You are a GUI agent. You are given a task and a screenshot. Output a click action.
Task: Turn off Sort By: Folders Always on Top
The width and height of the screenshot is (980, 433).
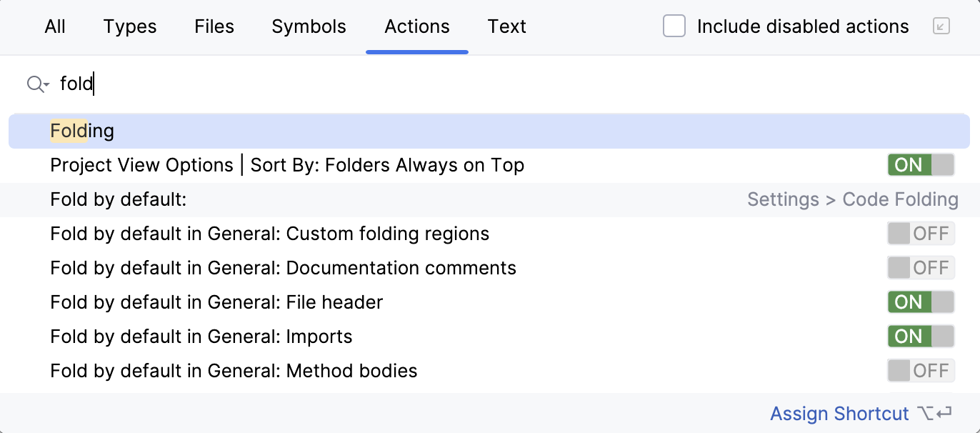pos(920,164)
